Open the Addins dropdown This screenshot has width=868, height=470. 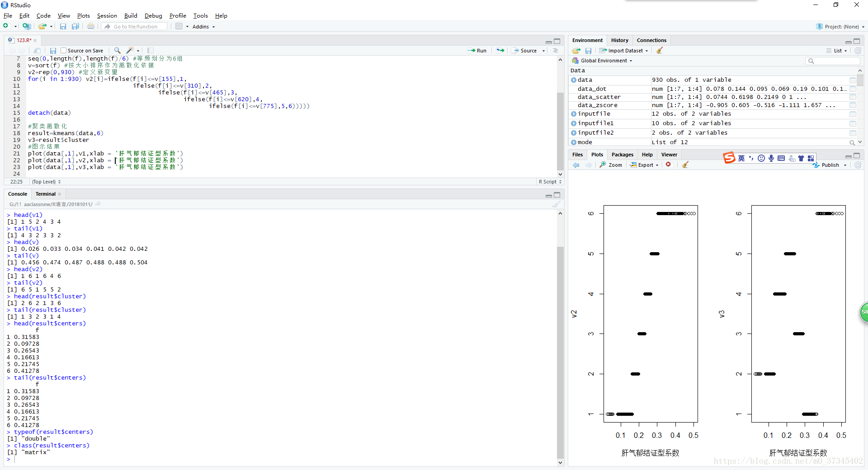[x=203, y=27]
